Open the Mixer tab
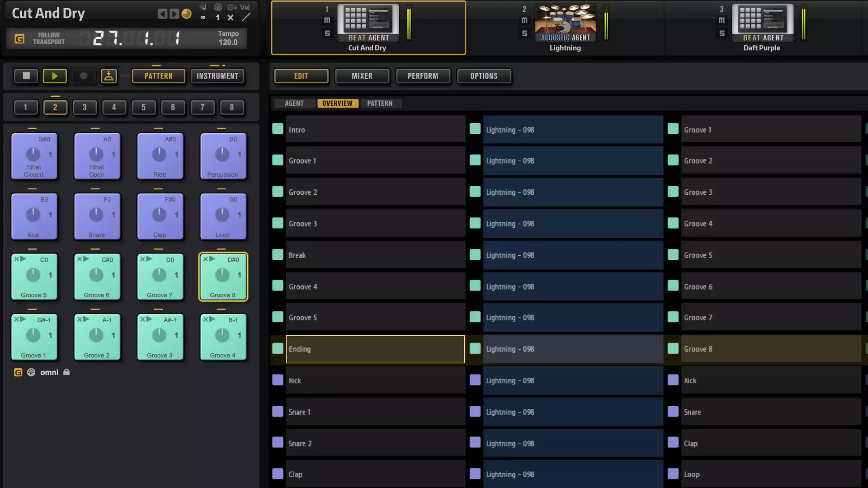This screenshot has height=488, width=868. [362, 76]
